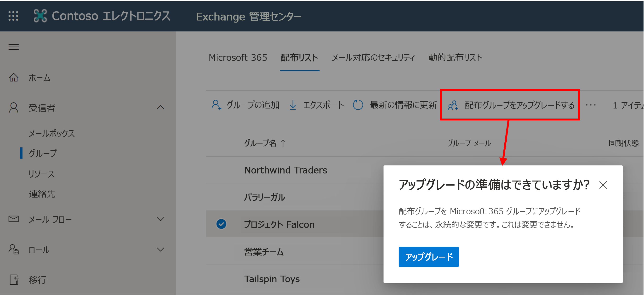Click the Contoso Electronics drone logo
The width and height of the screenshot is (644, 295).
[40, 16]
